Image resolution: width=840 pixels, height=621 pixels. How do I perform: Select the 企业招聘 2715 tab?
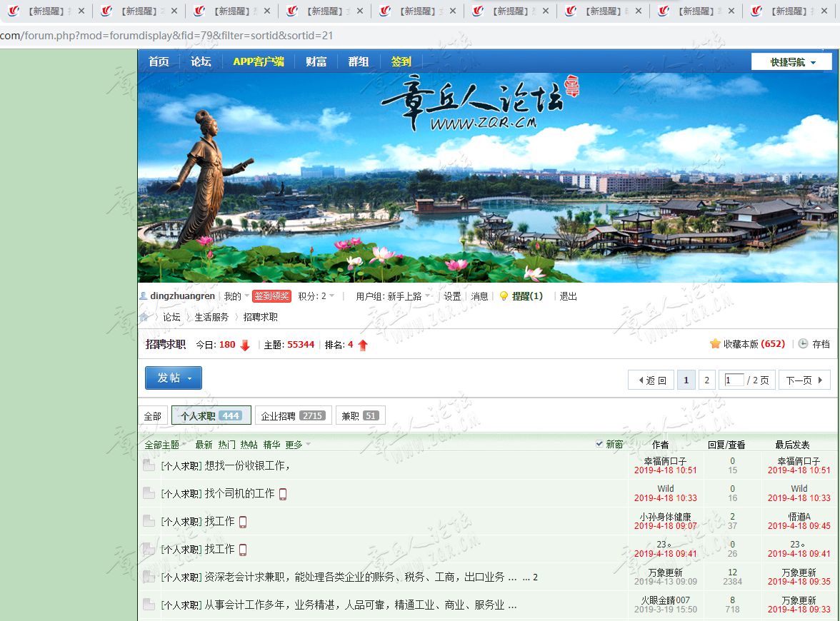pos(294,416)
